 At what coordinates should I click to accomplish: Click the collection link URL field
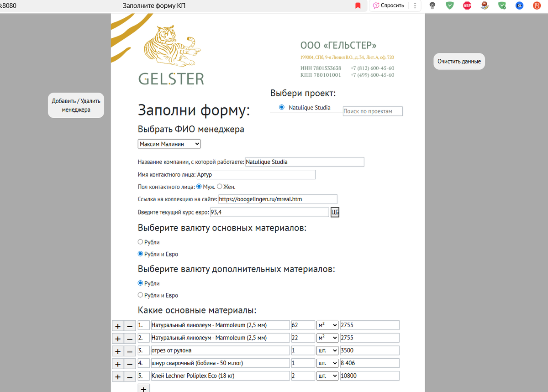(x=278, y=199)
